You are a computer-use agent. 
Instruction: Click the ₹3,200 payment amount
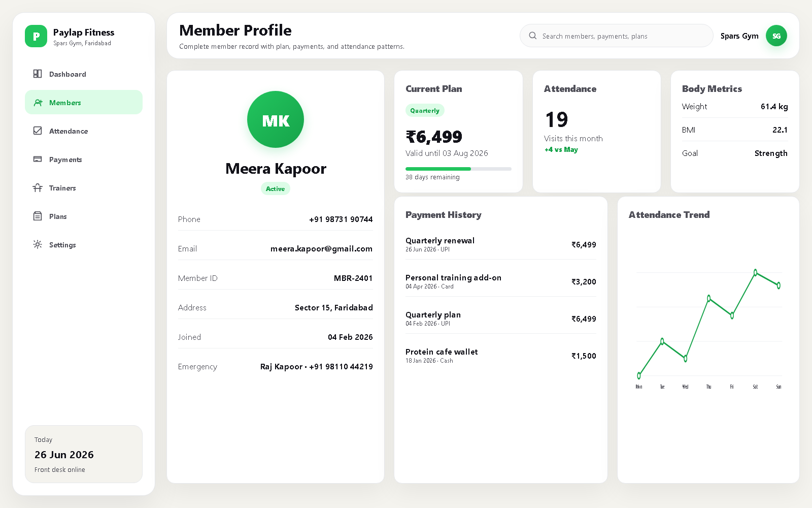(584, 281)
